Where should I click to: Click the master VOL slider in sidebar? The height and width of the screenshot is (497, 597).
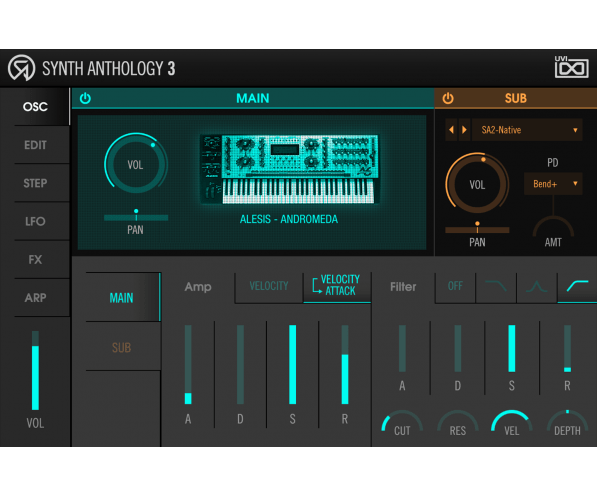click(35, 371)
